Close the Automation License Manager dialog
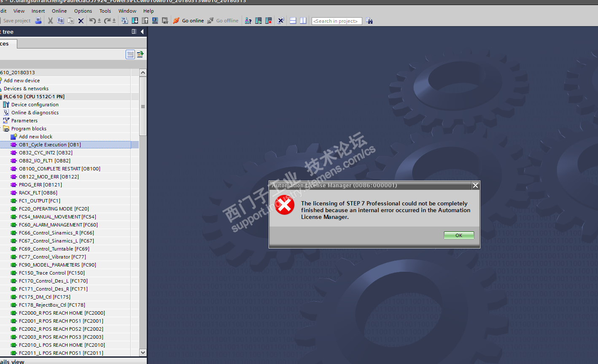Screen dimensions: 598x364 (x=475, y=186)
